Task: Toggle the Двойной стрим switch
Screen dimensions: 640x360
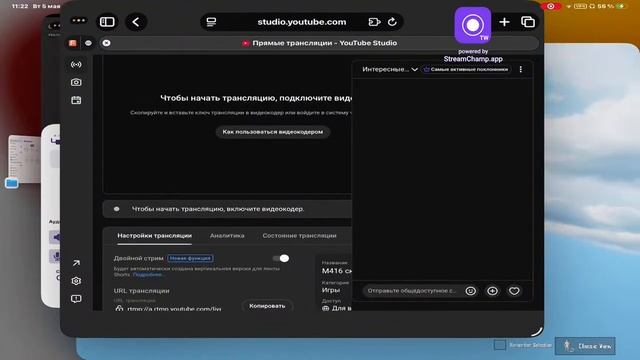Action: coord(281,258)
